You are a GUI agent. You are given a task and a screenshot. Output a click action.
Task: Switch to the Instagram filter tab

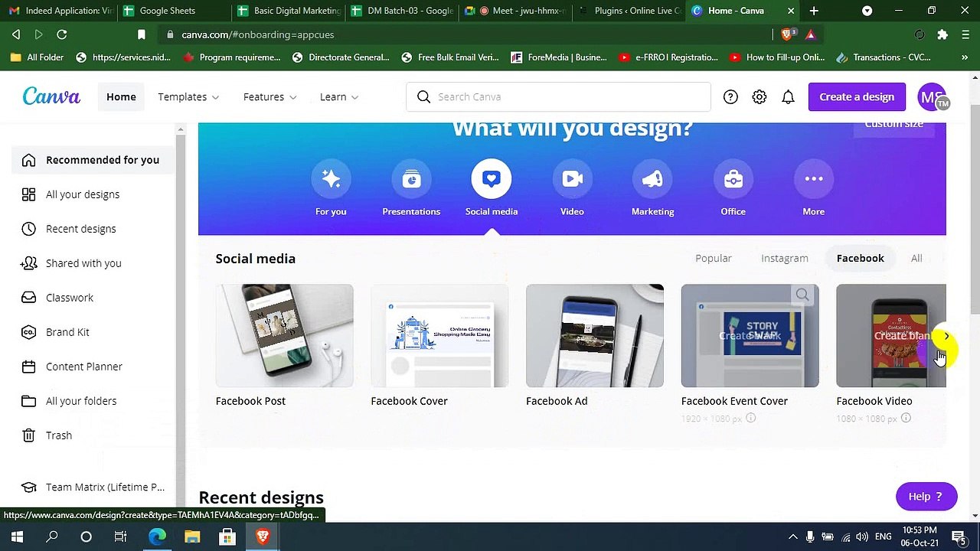[785, 259]
